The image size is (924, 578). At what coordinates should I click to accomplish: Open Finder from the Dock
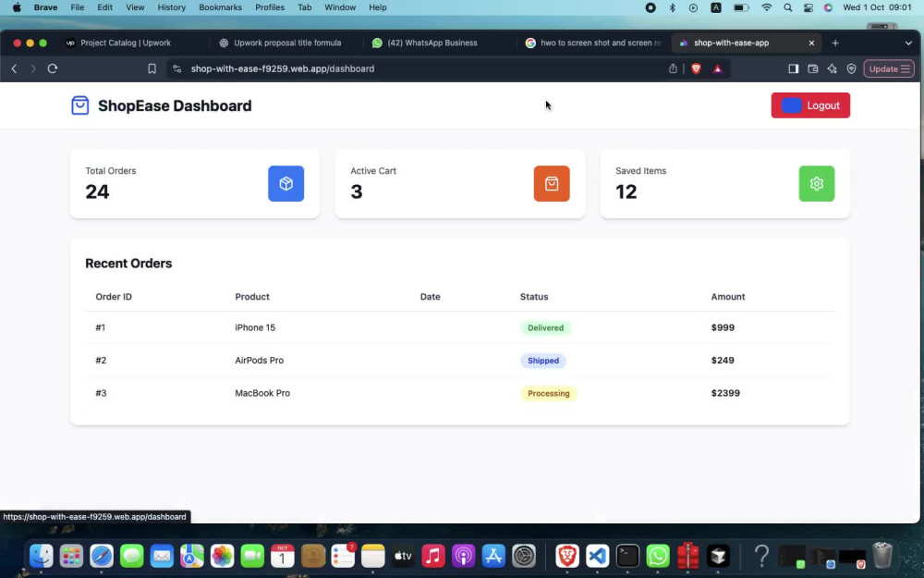[x=42, y=556]
